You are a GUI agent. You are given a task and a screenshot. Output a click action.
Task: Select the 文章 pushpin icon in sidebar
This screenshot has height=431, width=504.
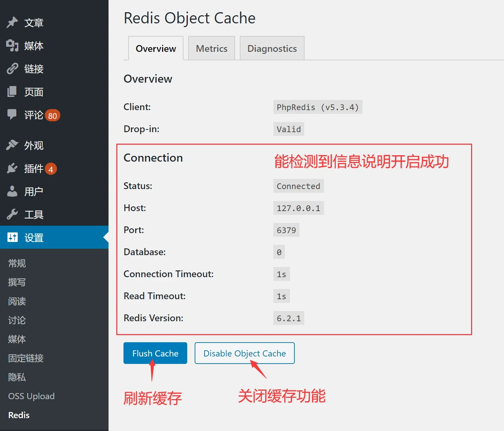pyautogui.click(x=12, y=22)
